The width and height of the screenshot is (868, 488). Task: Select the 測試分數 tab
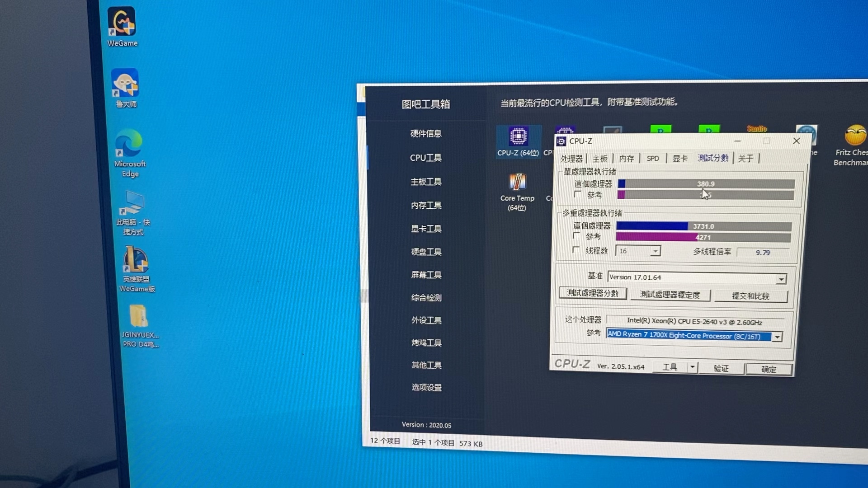tap(713, 158)
